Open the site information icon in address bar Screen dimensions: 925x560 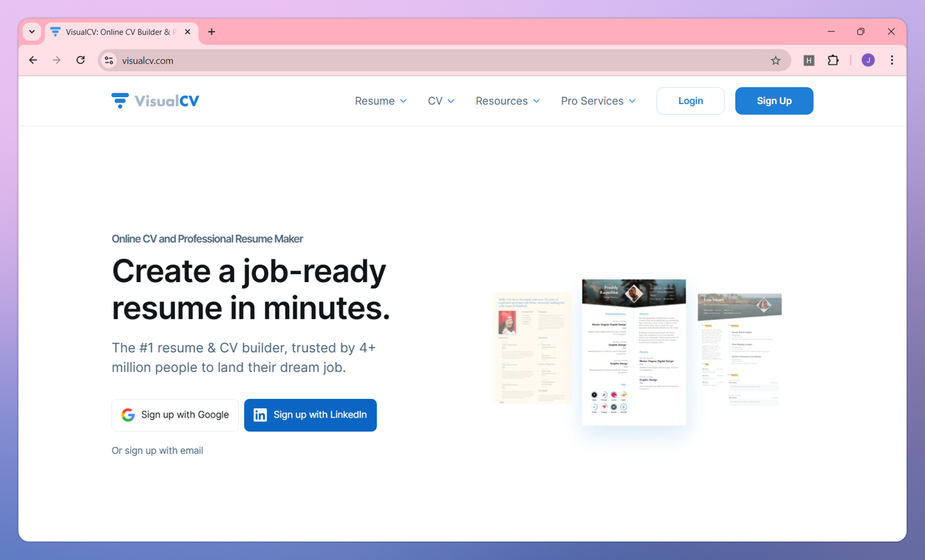(109, 60)
